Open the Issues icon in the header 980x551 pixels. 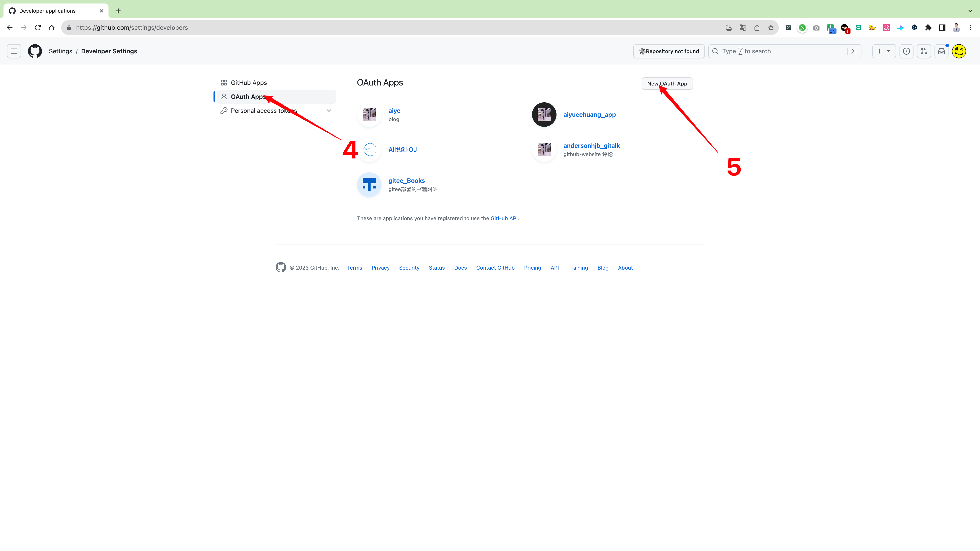click(906, 51)
